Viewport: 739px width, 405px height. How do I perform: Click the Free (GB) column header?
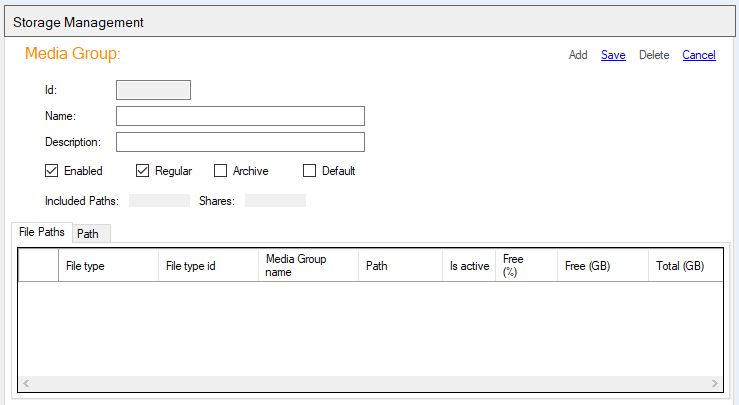[603, 266]
